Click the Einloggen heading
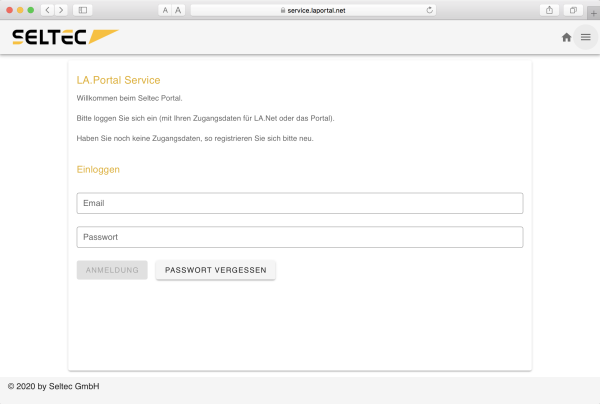The height and width of the screenshot is (404, 600). point(98,169)
